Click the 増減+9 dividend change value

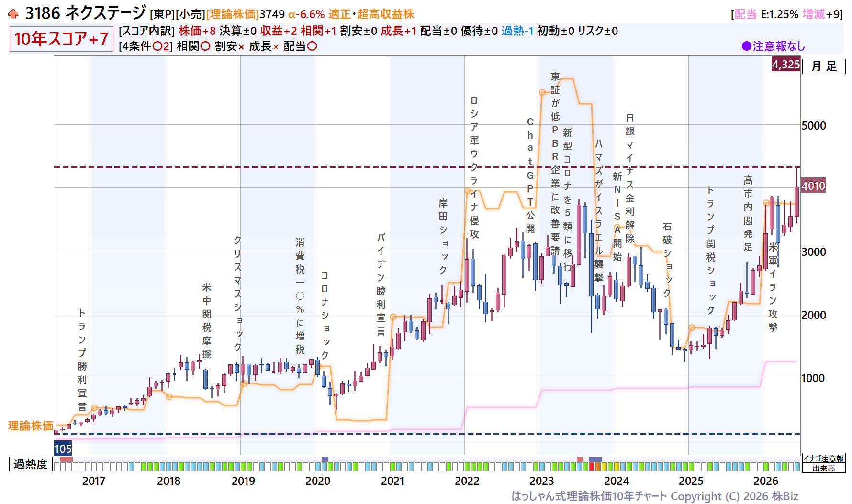click(821, 14)
